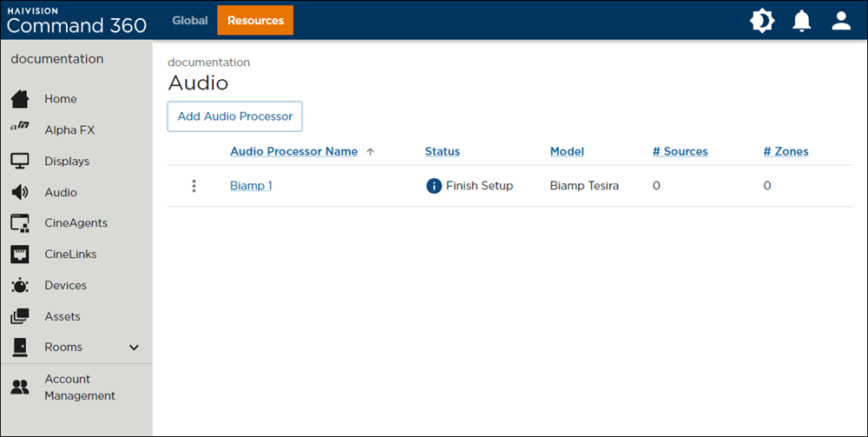Sort by Audio Processor Name column

[x=293, y=151]
